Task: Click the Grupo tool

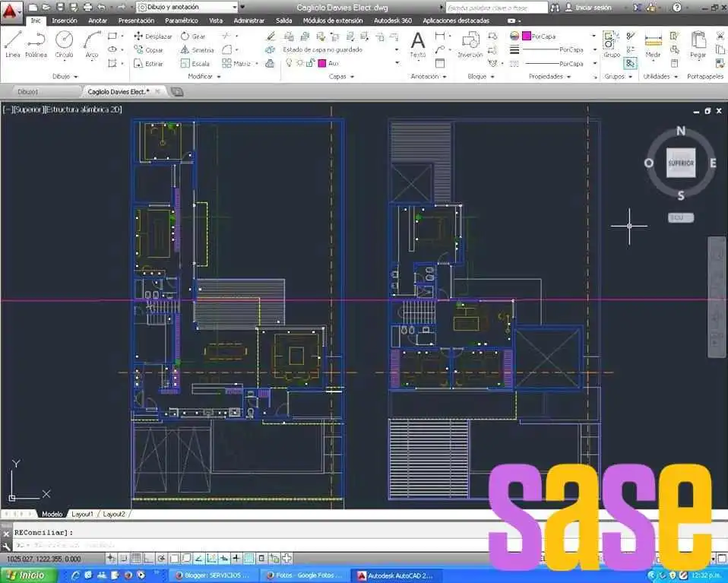Action: tap(612, 45)
